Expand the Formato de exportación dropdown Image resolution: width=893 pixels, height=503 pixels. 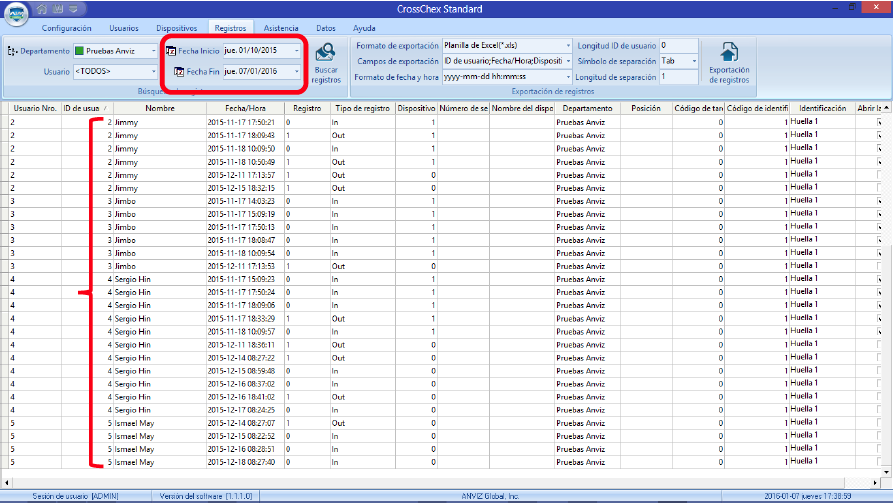(x=568, y=46)
